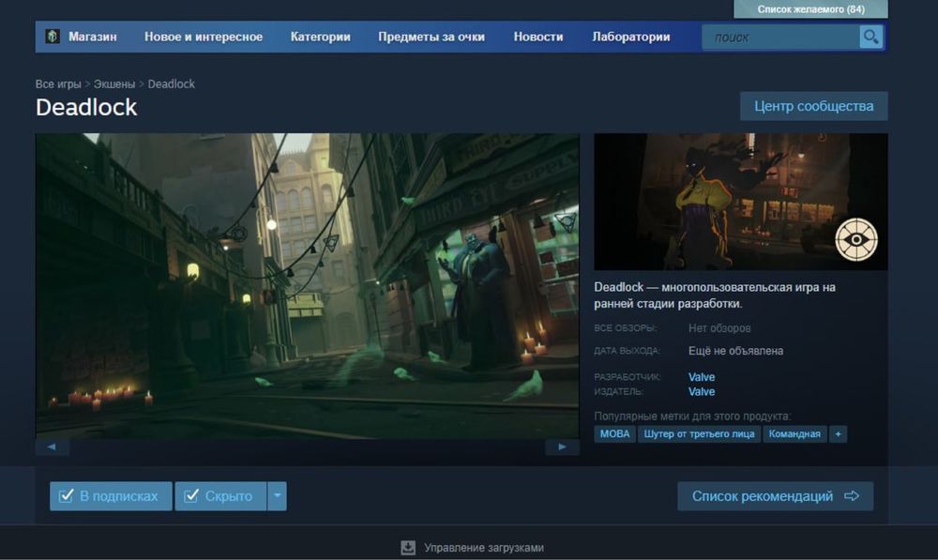Open the Категории menu

[320, 37]
